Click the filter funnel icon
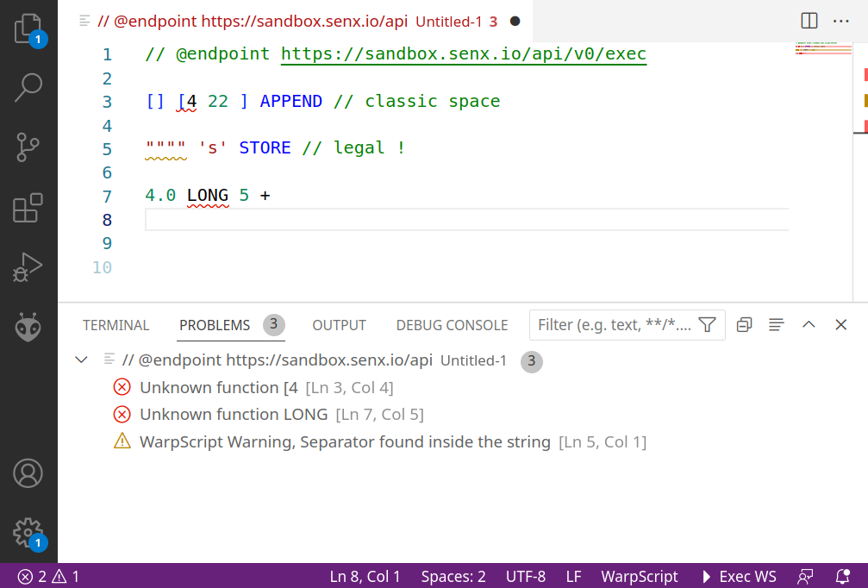The image size is (868, 588). (708, 325)
